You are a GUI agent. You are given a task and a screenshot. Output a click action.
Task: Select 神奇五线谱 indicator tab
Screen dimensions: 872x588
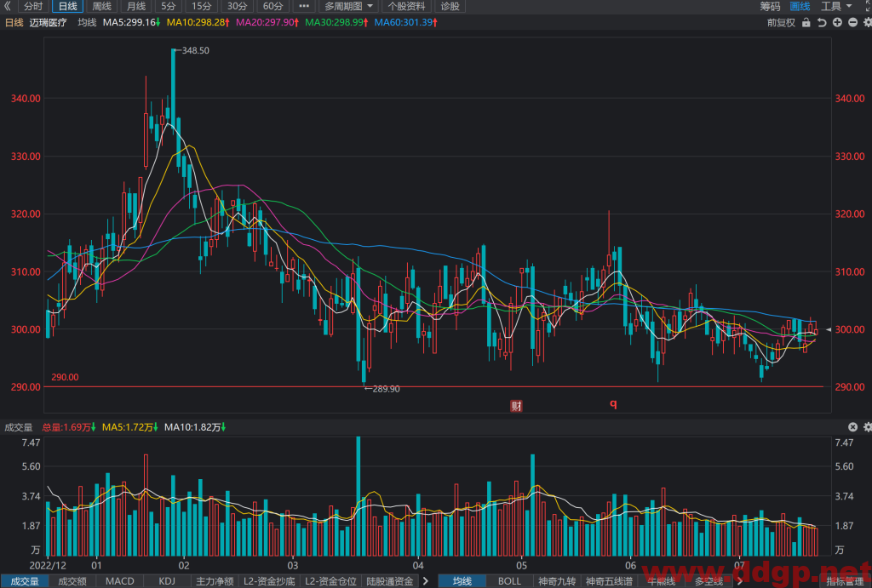pyautogui.click(x=609, y=581)
